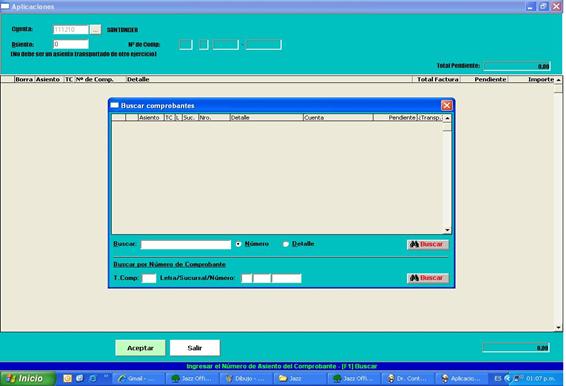Viewport: 566px width, 386px height.
Task: Click the Nº de Comp. column header in the main grid
Action: (x=100, y=79)
